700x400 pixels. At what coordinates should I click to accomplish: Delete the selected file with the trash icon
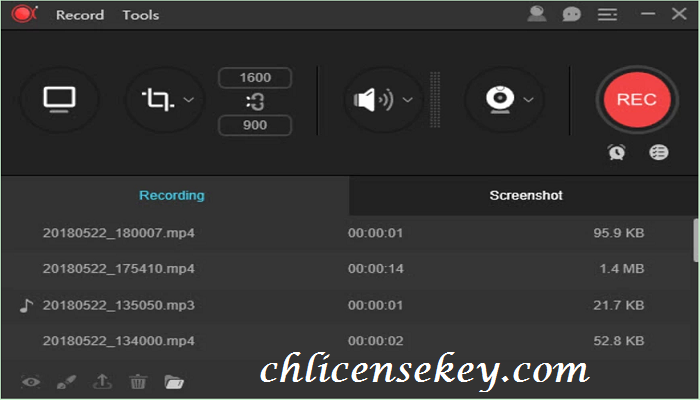coord(138,382)
